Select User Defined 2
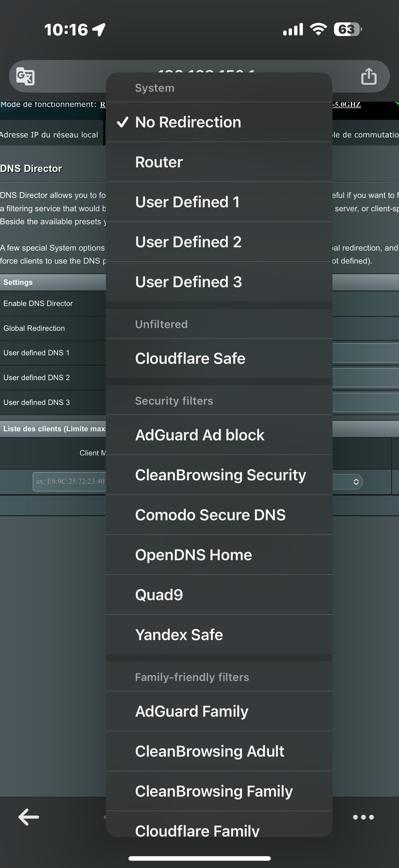 [219, 242]
